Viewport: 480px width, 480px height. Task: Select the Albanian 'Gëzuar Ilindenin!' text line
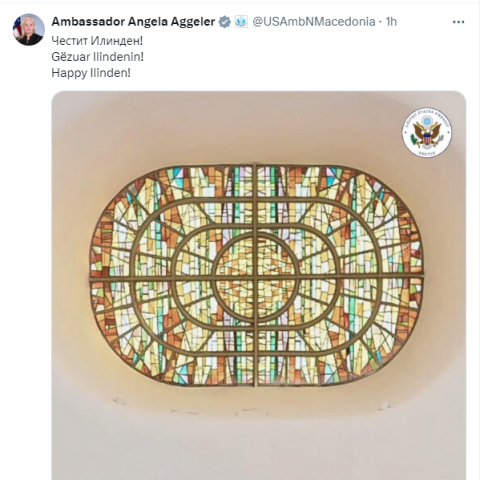98,57
